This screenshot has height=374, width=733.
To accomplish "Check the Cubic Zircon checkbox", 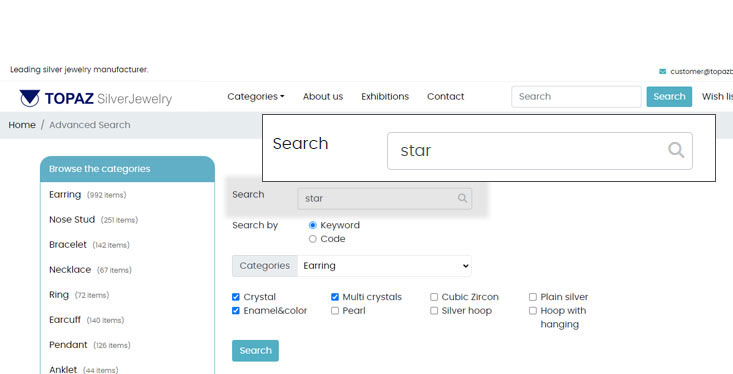I will click(x=434, y=297).
